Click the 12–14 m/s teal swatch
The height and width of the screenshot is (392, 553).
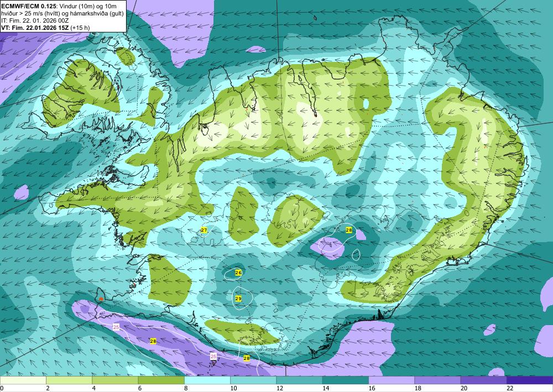tap(299, 380)
